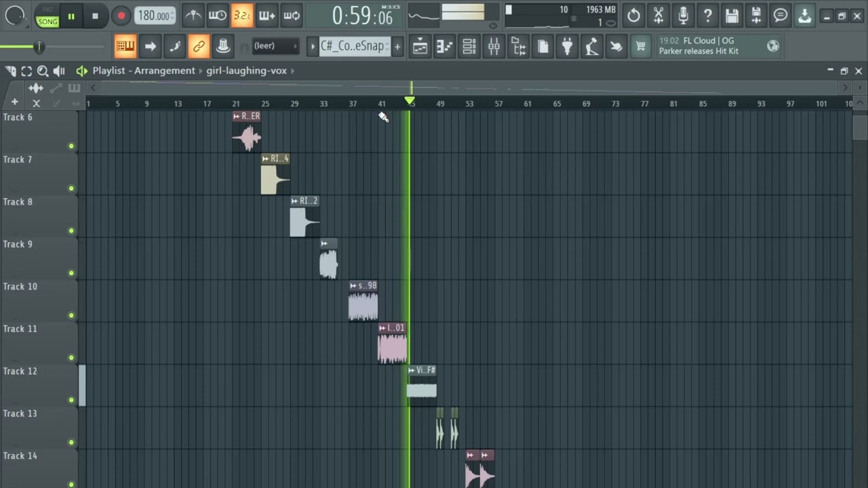This screenshot has height=488, width=868.
Task: Open the Browser view icon
Action: 518,46
